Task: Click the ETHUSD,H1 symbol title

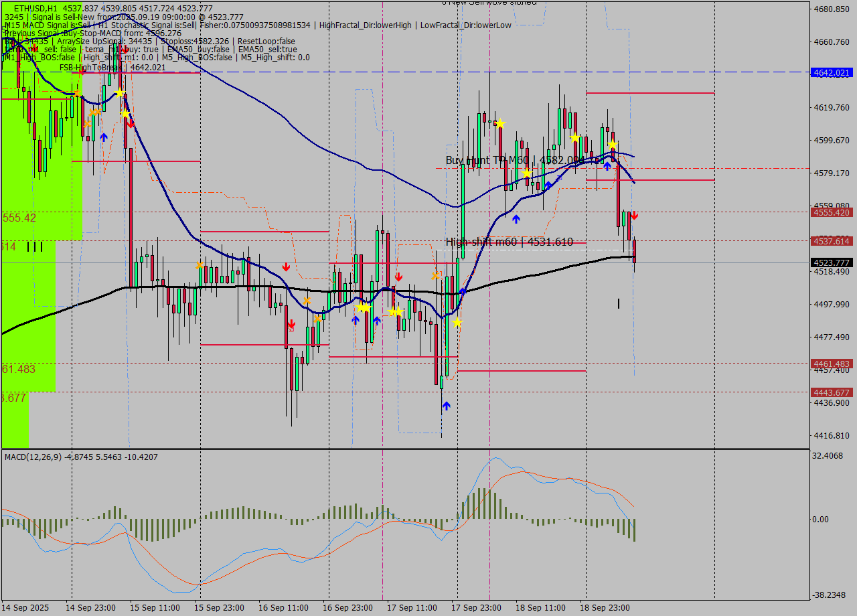Action: click(35, 8)
